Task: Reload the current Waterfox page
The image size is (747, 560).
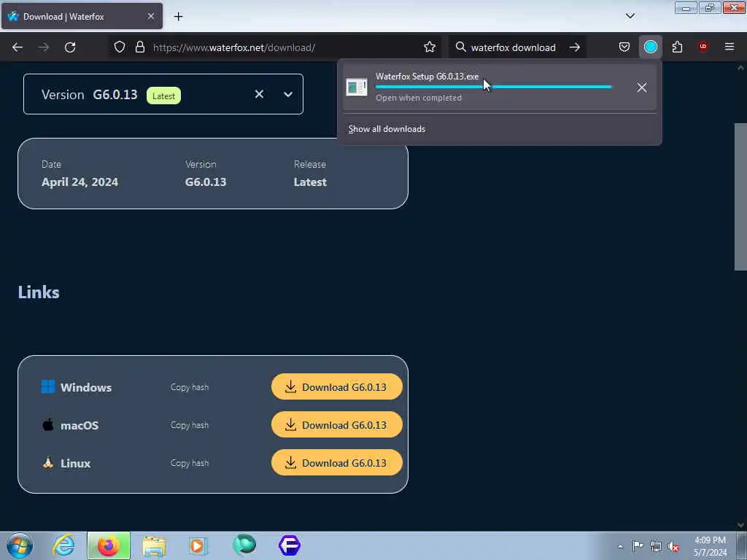Action: click(x=70, y=47)
